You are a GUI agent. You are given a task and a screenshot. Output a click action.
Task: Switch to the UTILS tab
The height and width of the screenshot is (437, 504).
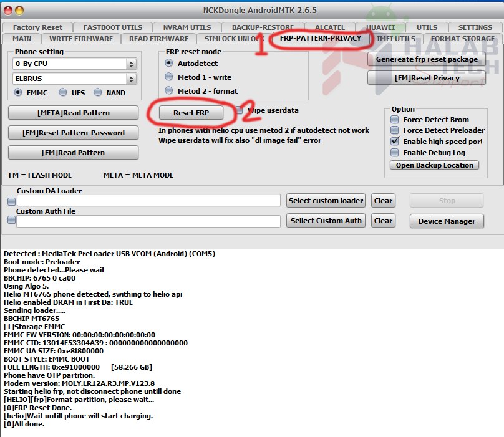point(427,27)
